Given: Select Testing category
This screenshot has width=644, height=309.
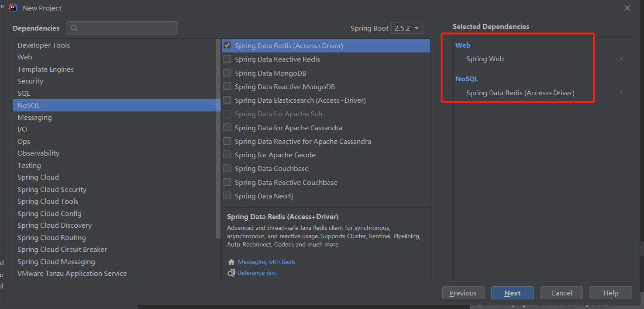Looking at the screenshot, I should pyautogui.click(x=114, y=165).
